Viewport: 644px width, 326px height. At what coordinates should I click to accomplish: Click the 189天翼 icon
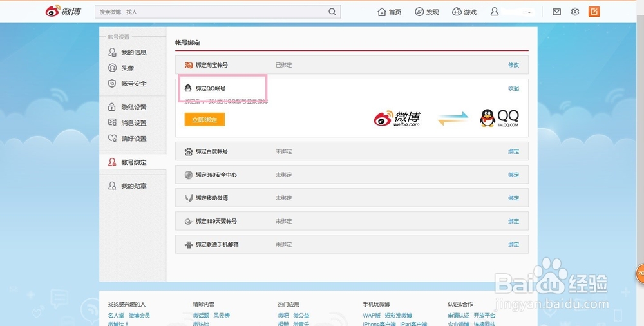189,222
